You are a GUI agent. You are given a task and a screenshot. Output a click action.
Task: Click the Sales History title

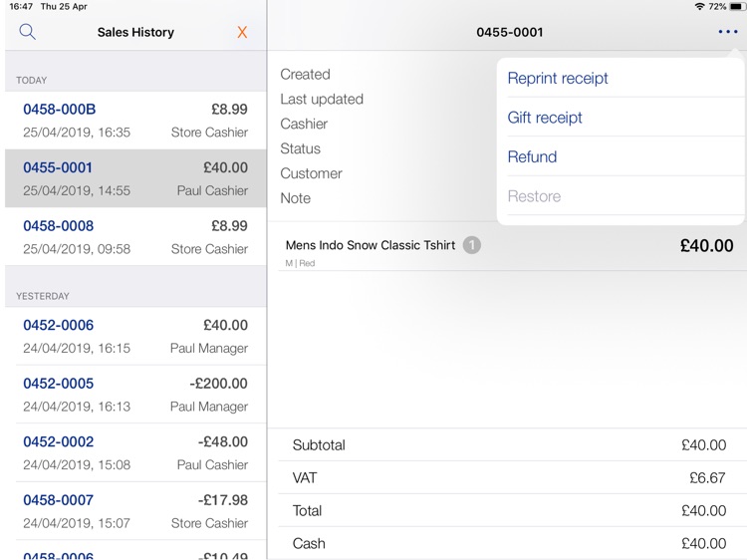[135, 32]
